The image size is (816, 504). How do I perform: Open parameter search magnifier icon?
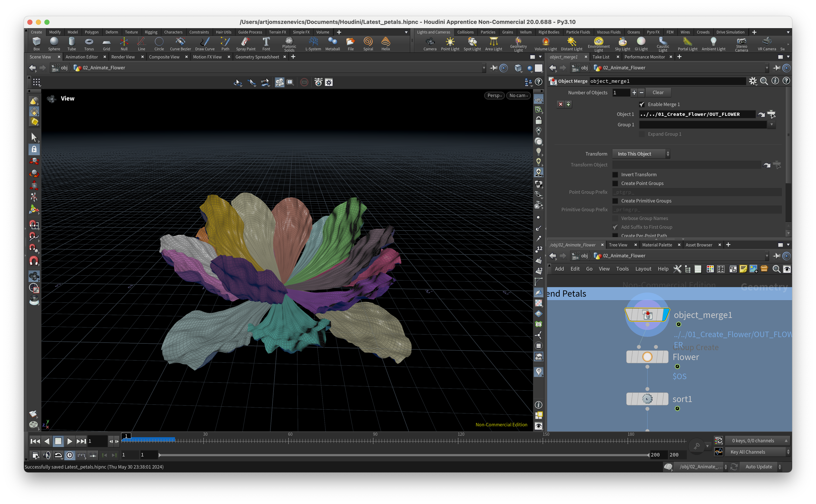click(x=764, y=81)
